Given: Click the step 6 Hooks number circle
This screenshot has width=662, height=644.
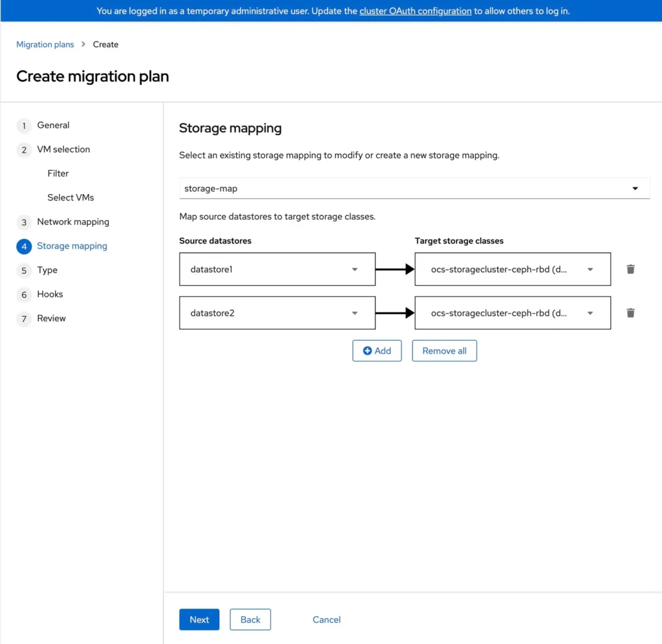Looking at the screenshot, I should pos(24,294).
